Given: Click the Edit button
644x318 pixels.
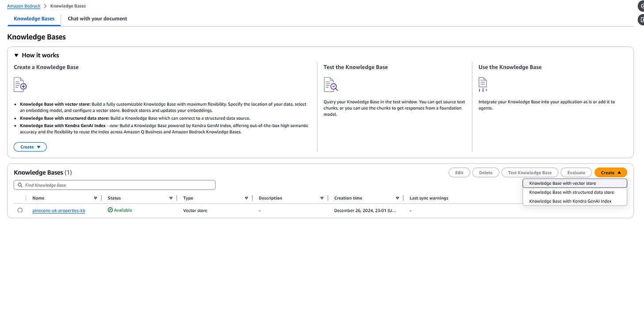Looking at the screenshot, I should coord(459,172).
